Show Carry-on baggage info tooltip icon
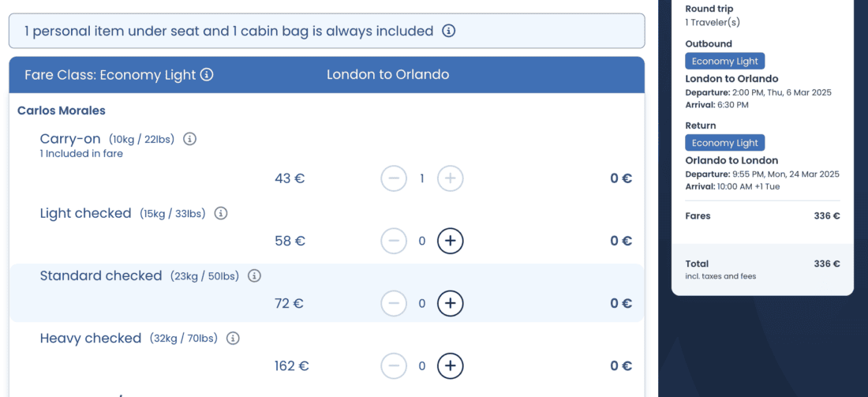Screen dimensions: 868x397 (189, 139)
